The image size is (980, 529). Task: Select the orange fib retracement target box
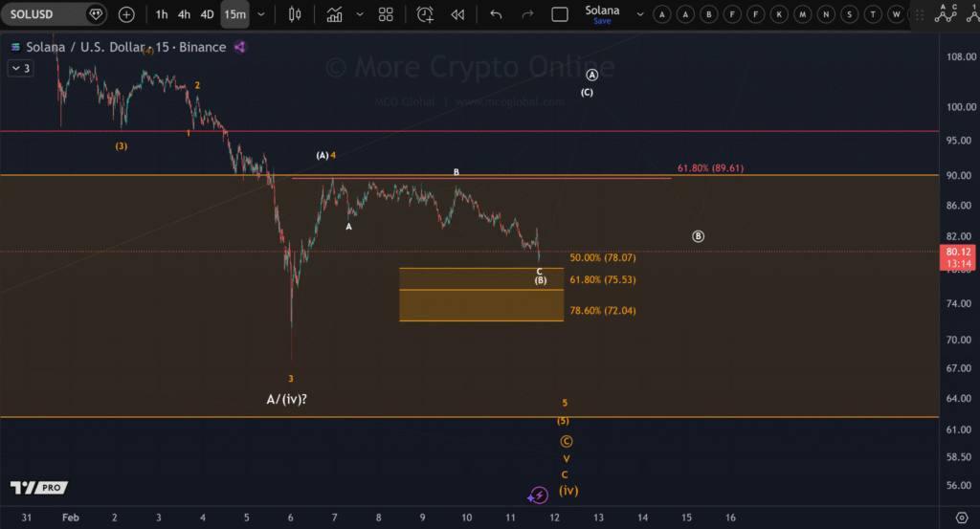point(481,295)
